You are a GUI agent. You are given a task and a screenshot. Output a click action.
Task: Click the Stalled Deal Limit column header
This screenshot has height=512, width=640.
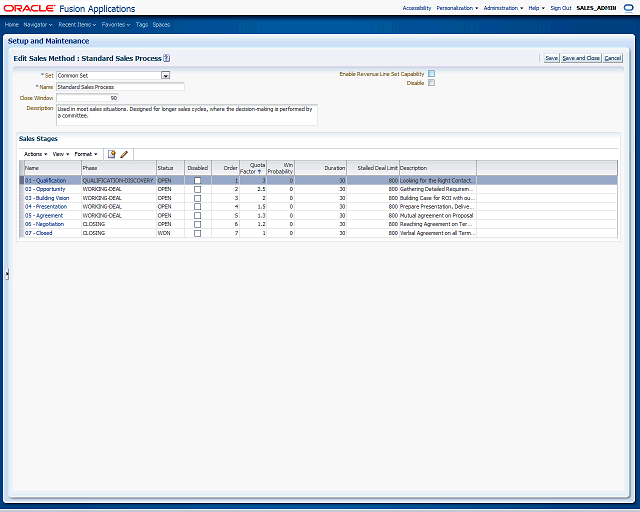pyautogui.click(x=373, y=168)
